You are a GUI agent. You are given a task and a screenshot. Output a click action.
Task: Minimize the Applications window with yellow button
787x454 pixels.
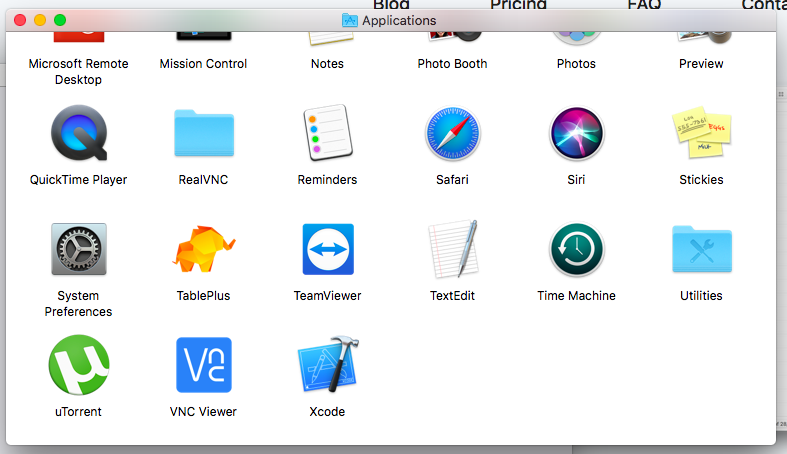pos(40,20)
